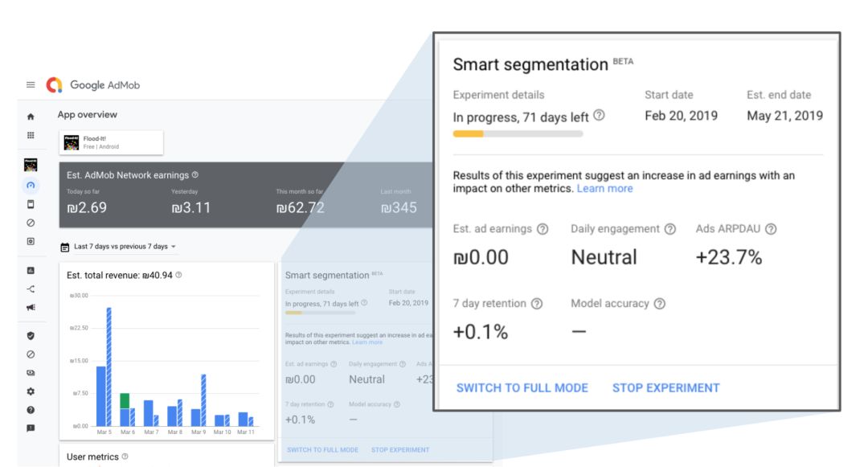868x467 pixels.
Task: Click help icon beside Est. AdMob Network earnings
Action: [x=194, y=175]
